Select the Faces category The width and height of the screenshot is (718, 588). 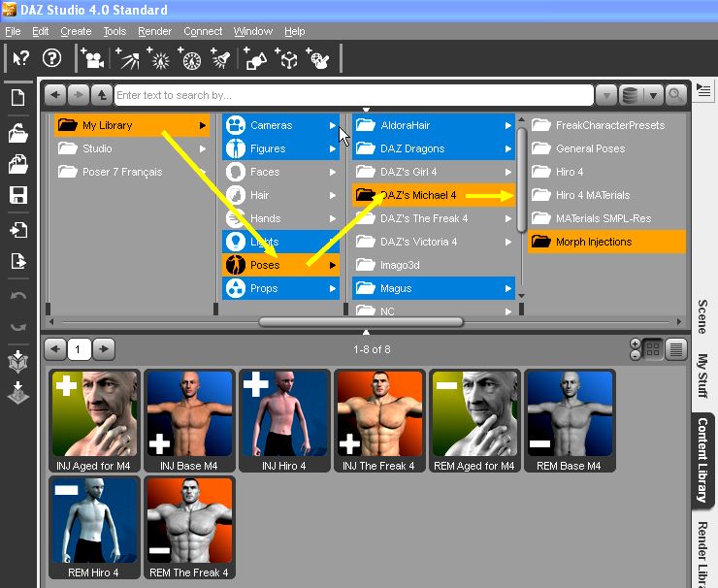(280, 172)
